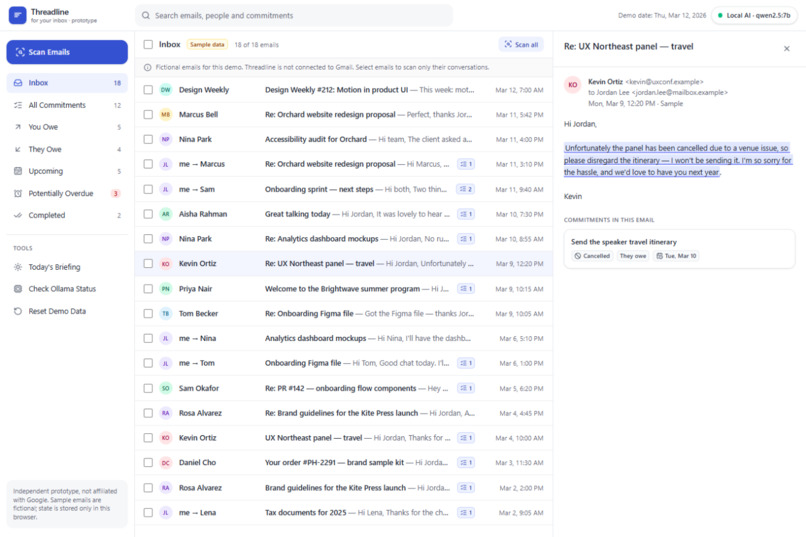Click commitment badge on Sam Okafor row
The width and height of the screenshot is (806, 537).
[x=466, y=388]
